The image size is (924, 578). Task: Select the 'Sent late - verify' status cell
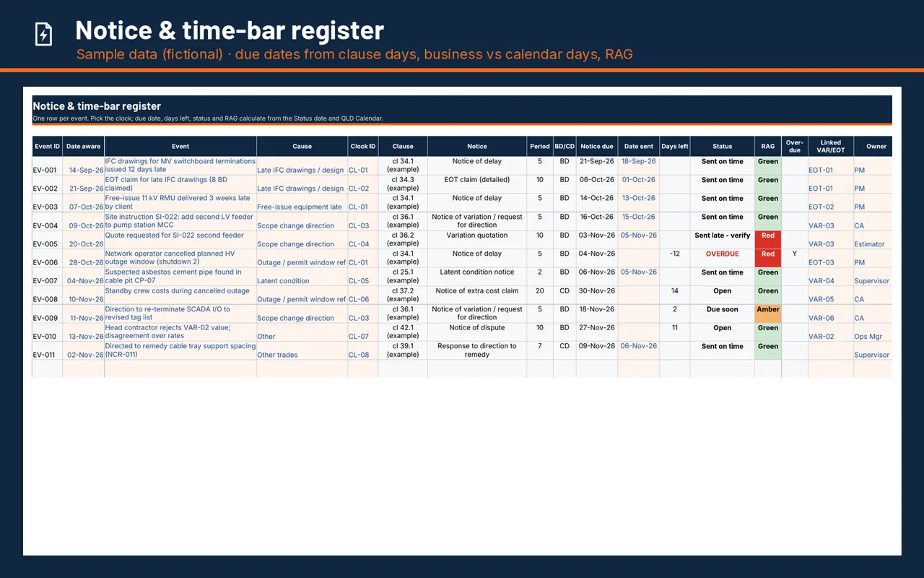[723, 239]
